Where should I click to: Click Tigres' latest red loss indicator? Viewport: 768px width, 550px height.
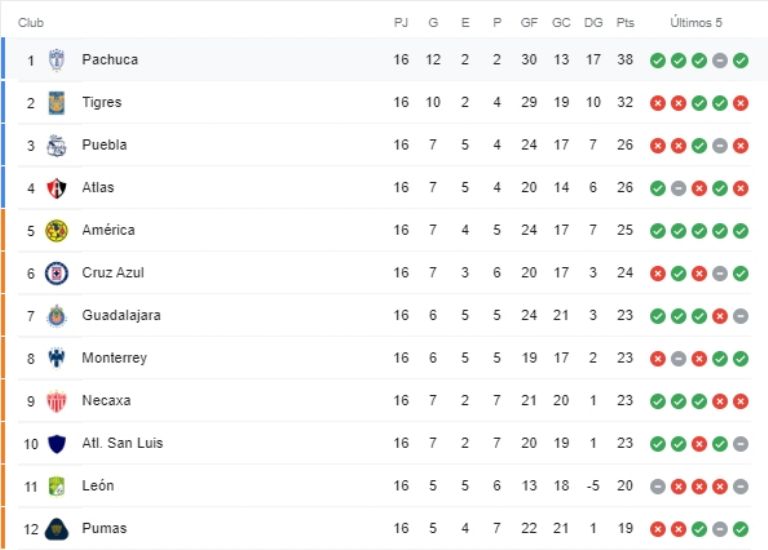tap(740, 102)
